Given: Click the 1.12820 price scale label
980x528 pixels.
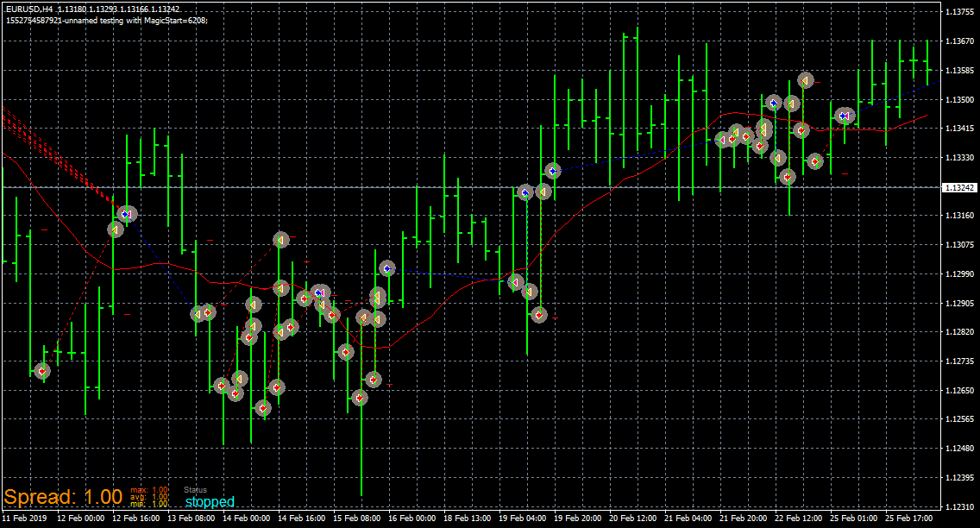Looking at the screenshot, I should (x=959, y=332).
